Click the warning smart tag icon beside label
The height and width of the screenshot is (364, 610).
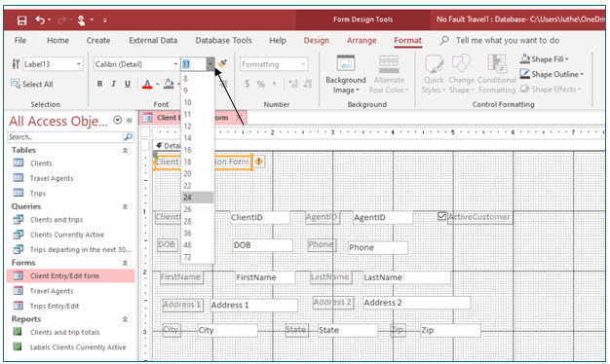point(258,161)
